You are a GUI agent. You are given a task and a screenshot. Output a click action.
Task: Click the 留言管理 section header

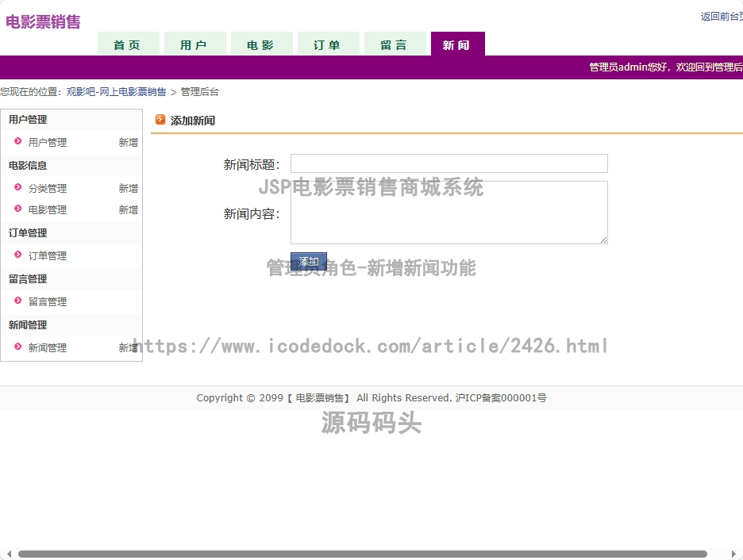(28, 279)
